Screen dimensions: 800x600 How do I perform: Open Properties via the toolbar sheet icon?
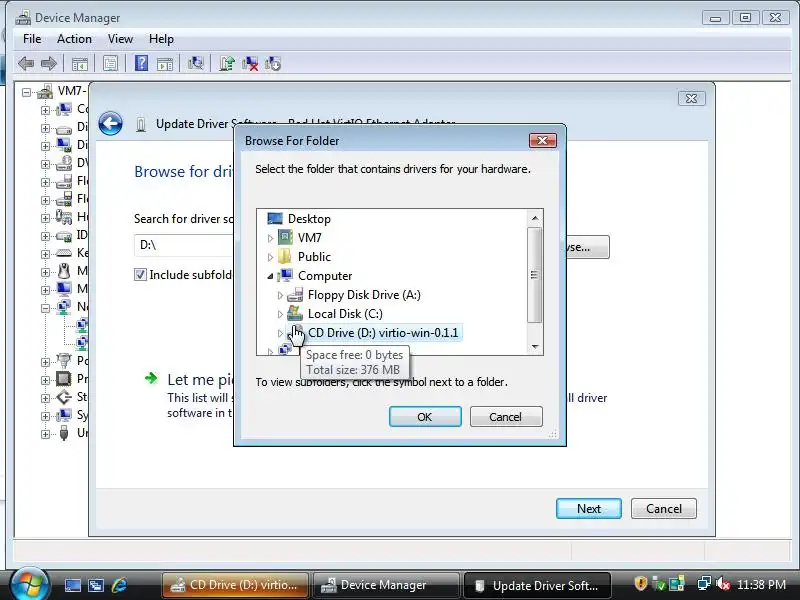point(110,64)
